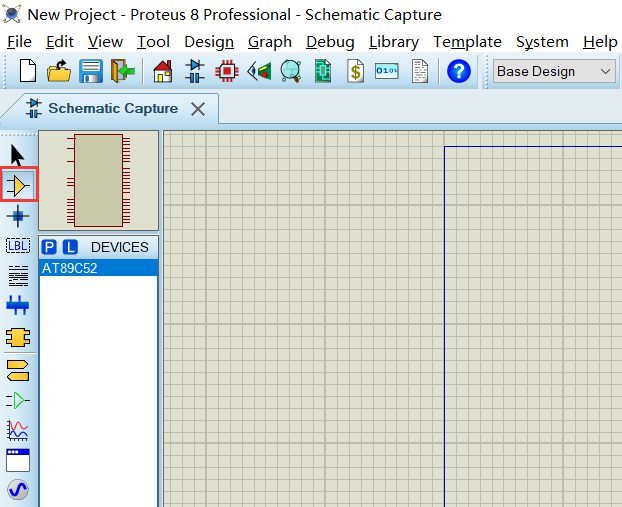
Task: Open the Edit menu
Action: point(60,42)
